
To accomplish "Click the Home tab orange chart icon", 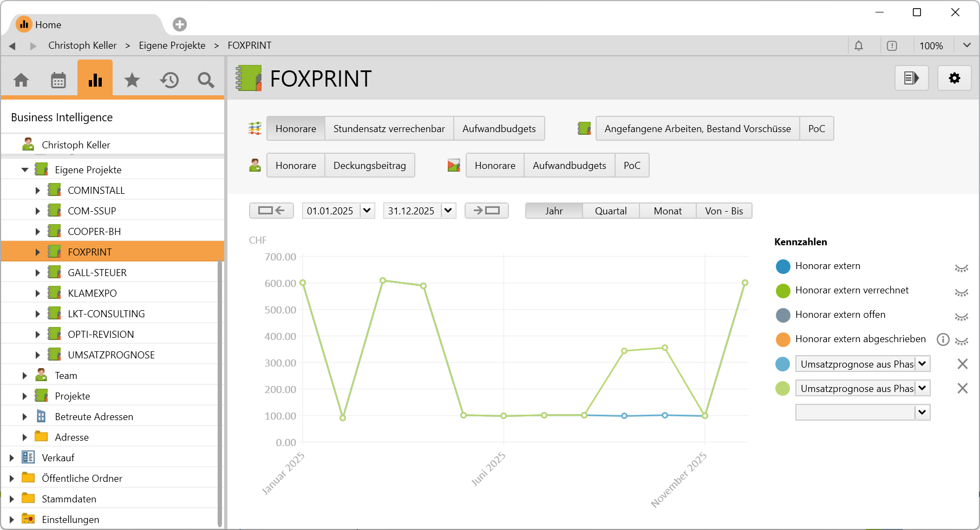I will click(x=24, y=24).
